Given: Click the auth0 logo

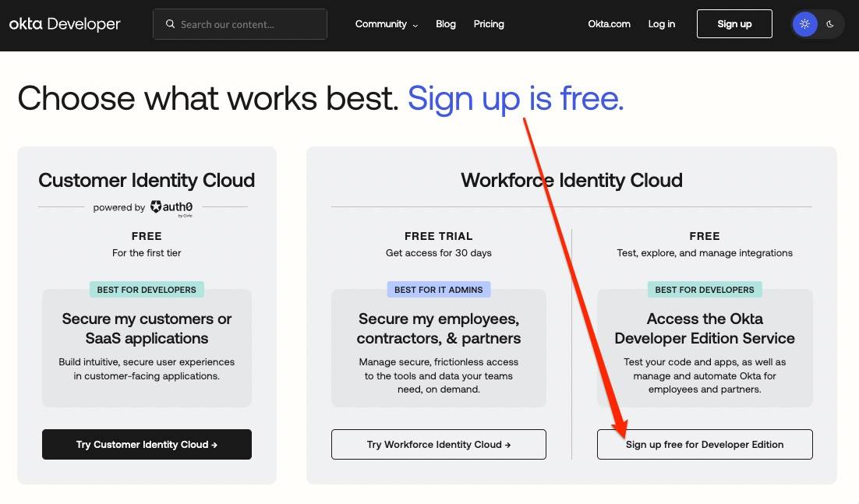Looking at the screenshot, I should pos(171,208).
